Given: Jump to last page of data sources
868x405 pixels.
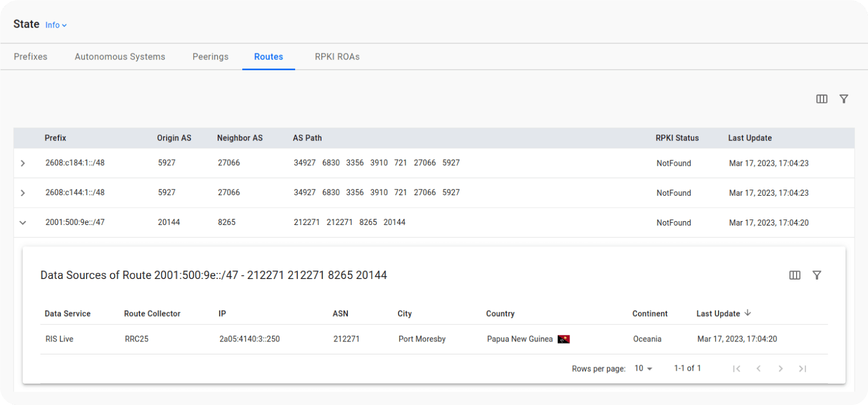Looking at the screenshot, I should (x=802, y=368).
